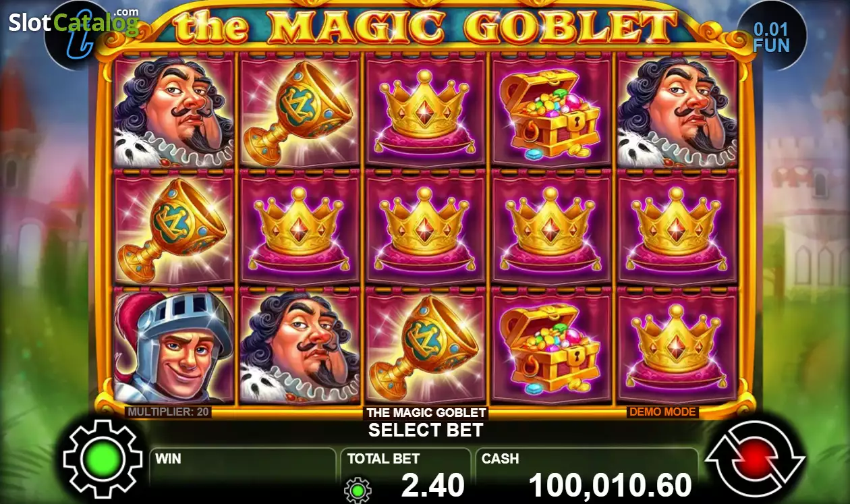Click the small gear beside Total Bet
This screenshot has width=850, height=504.
(358, 488)
